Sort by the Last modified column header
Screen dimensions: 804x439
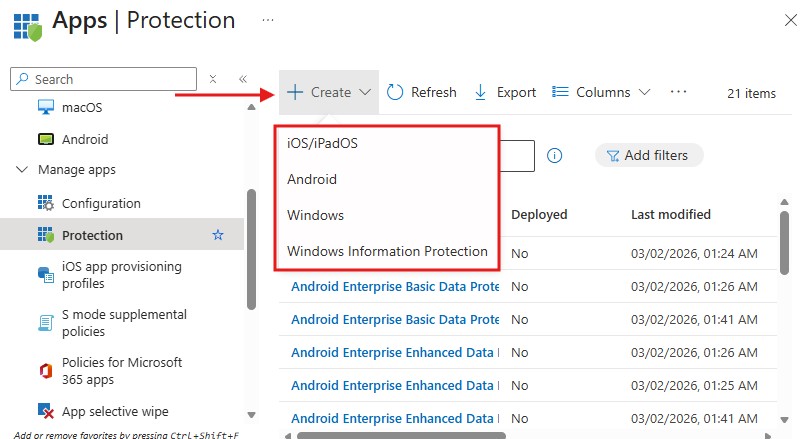pyautogui.click(x=671, y=214)
